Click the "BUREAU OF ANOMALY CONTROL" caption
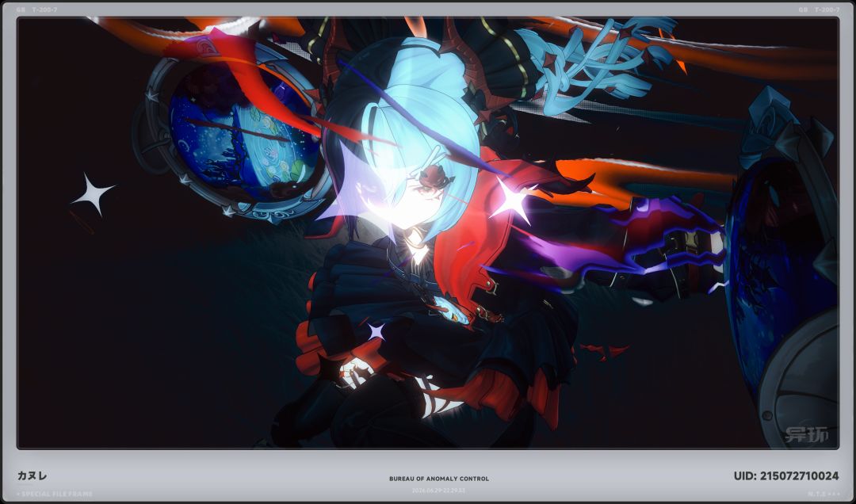Viewport: 856px width, 504px height. point(439,479)
